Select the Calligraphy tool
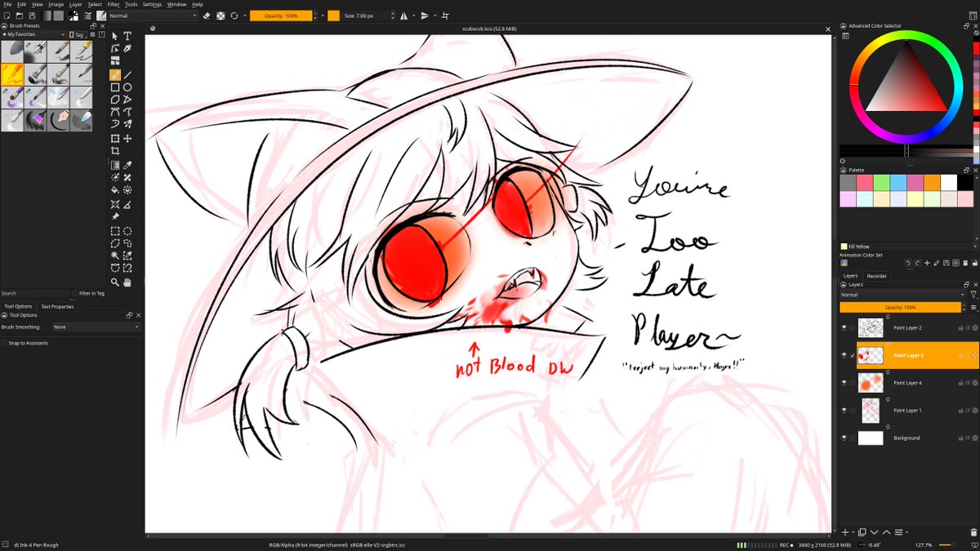This screenshot has width=980, height=551. click(x=128, y=49)
